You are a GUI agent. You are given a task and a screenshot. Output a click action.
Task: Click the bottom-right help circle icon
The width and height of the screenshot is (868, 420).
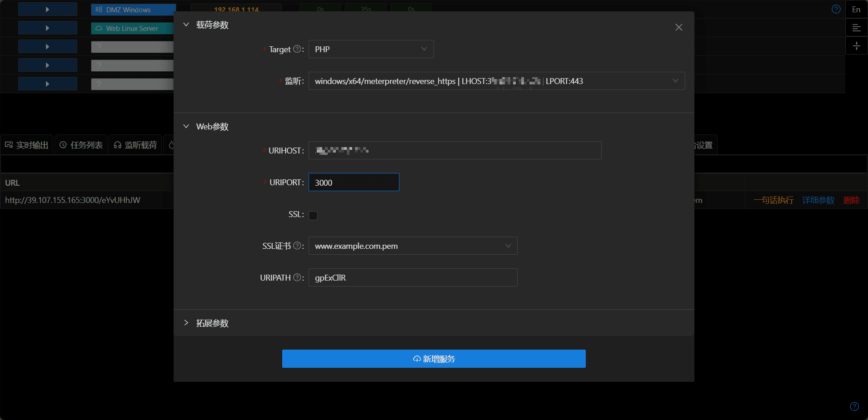(854, 406)
